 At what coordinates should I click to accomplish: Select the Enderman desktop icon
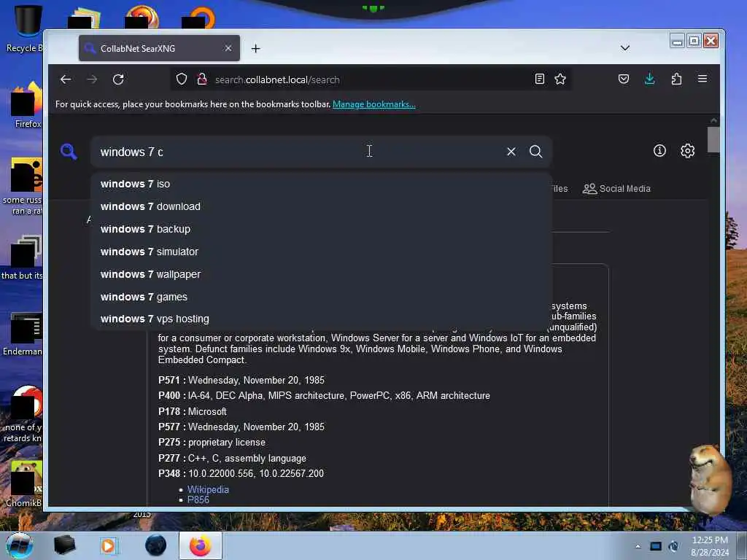point(23,334)
